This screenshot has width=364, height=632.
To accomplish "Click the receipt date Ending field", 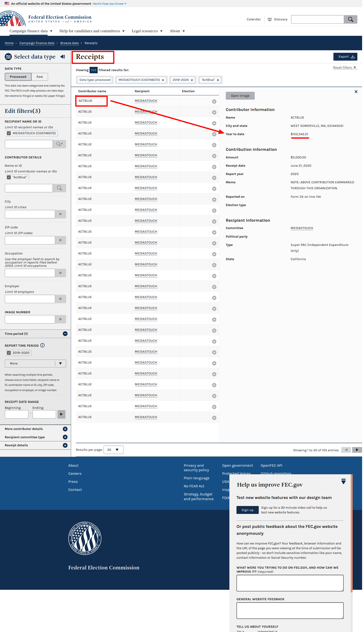I will 44,414.
